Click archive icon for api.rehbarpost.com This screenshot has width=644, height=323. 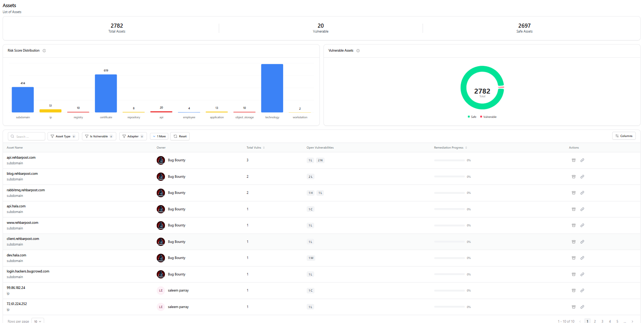coord(573,160)
